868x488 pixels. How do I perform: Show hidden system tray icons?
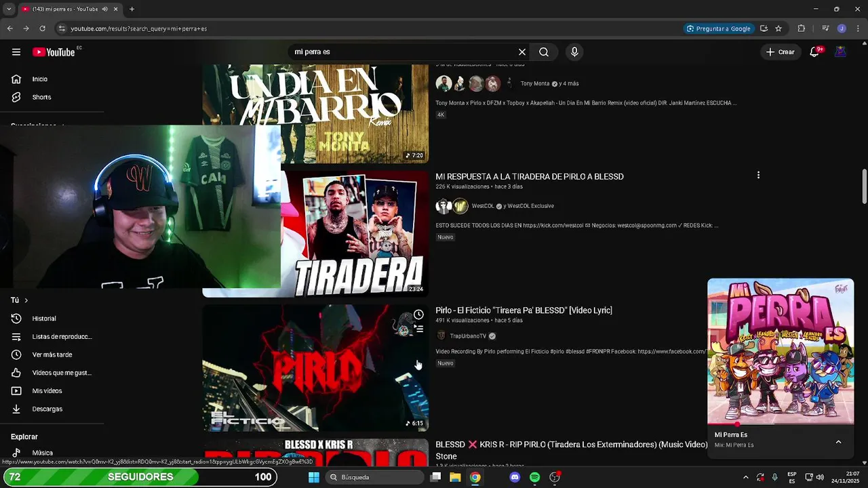tap(746, 477)
